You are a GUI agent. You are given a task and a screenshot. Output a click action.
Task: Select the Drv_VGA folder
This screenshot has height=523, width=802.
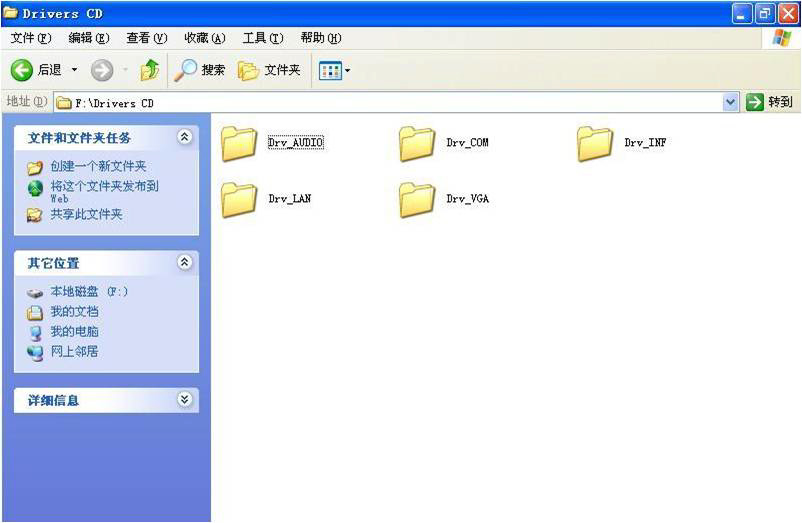pyautogui.click(x=417, y=199)
